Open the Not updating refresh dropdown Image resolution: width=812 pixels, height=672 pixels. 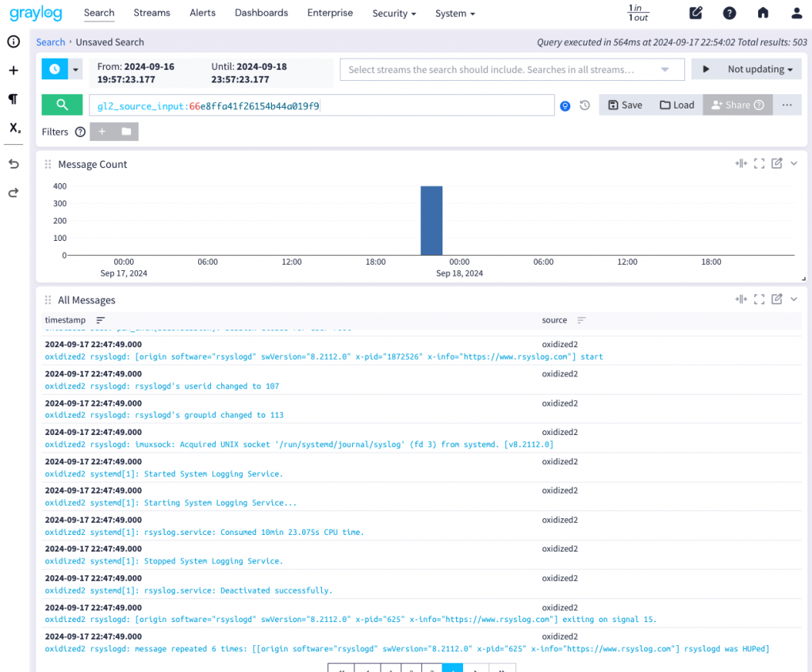click(760, 69)
